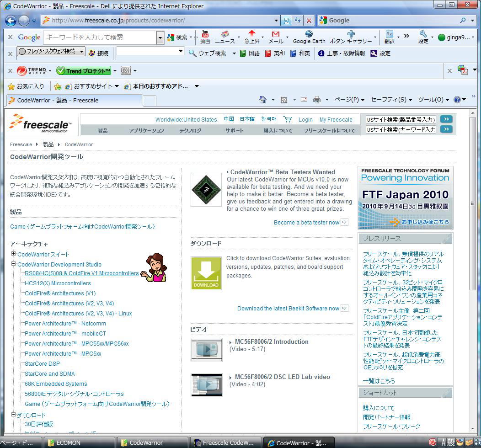Open Google Earth from the Google toolbar

tap(309, 37)
